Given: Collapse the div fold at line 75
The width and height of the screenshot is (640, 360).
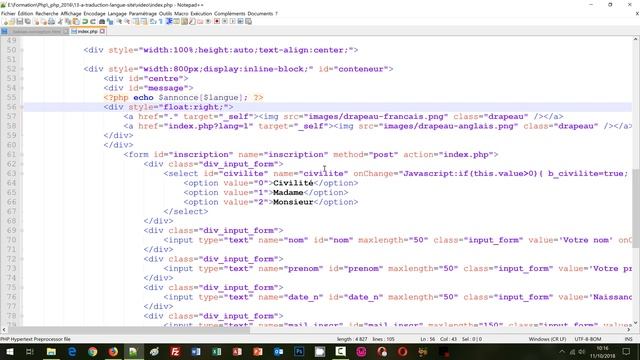Looking at the screenshot, I should point(22,287).
